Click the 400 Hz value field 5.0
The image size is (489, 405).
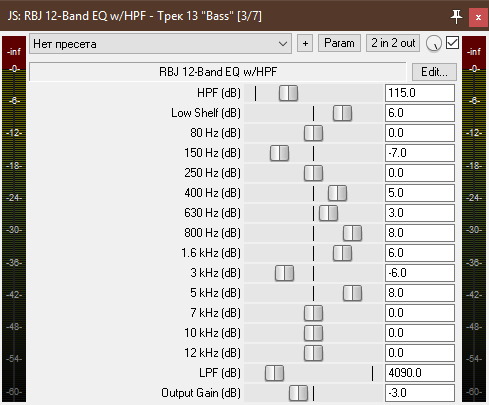420,193
